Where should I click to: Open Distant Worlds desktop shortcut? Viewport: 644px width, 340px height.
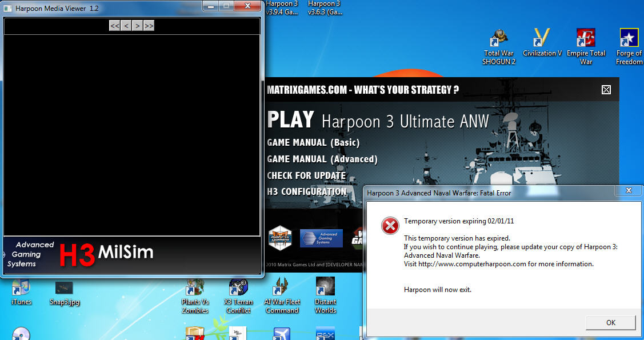(x=325, y=295)
